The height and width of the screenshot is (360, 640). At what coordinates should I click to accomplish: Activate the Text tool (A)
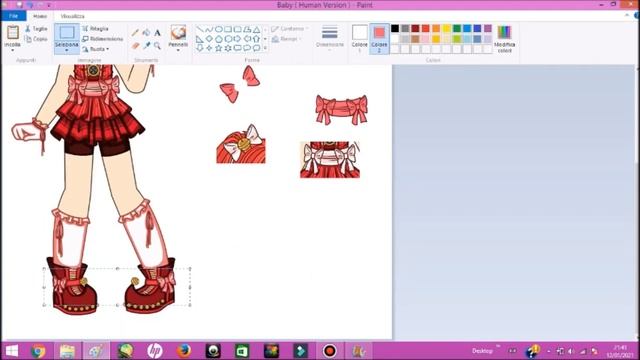[x=157, y=33]
